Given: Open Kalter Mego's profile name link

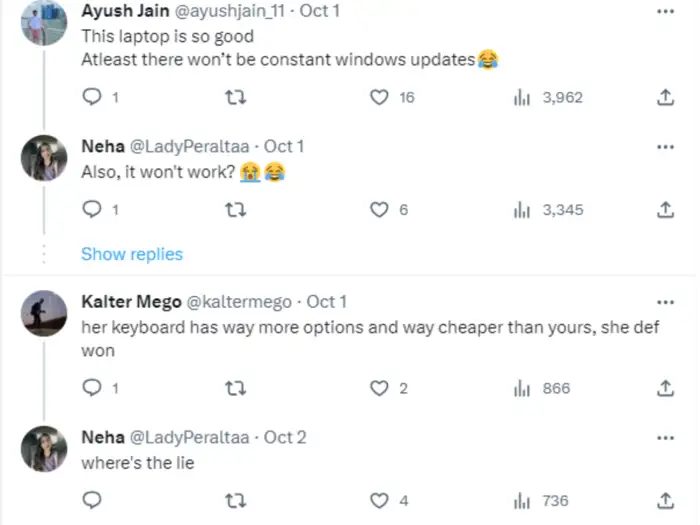Looking at the screenshot, I should coord(130,301).
